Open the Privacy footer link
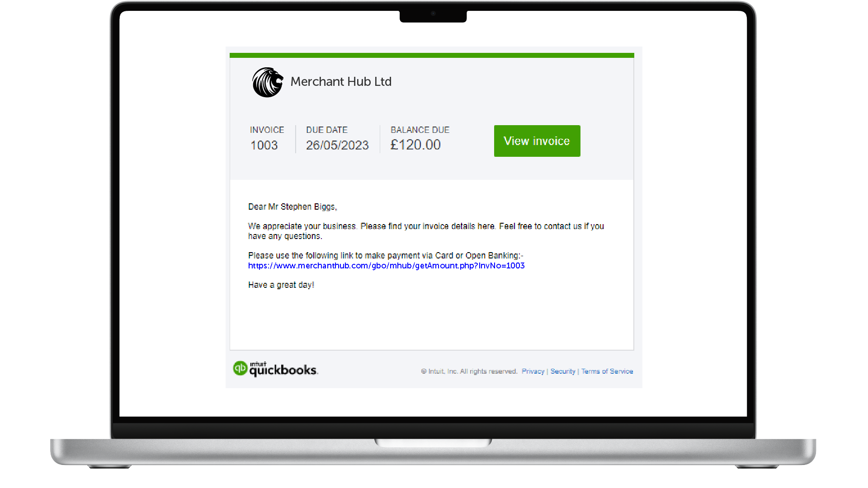Image resolution: width=868 pixels, height=488 pixels. [533, 371]
